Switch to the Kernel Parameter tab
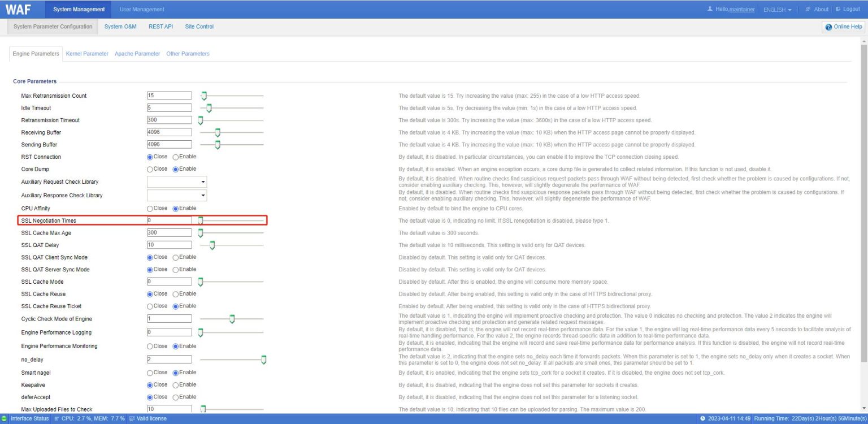868x424 pixels. tap(86, 53)
